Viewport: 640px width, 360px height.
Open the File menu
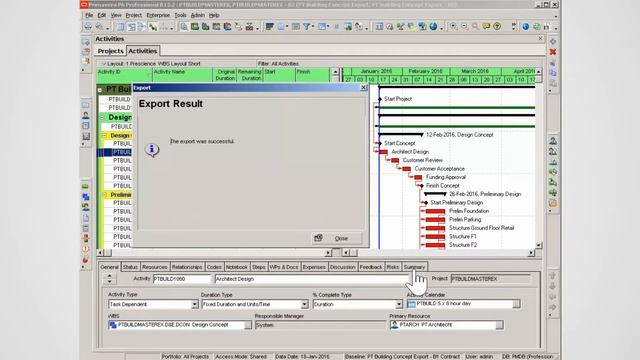[89, 15]
